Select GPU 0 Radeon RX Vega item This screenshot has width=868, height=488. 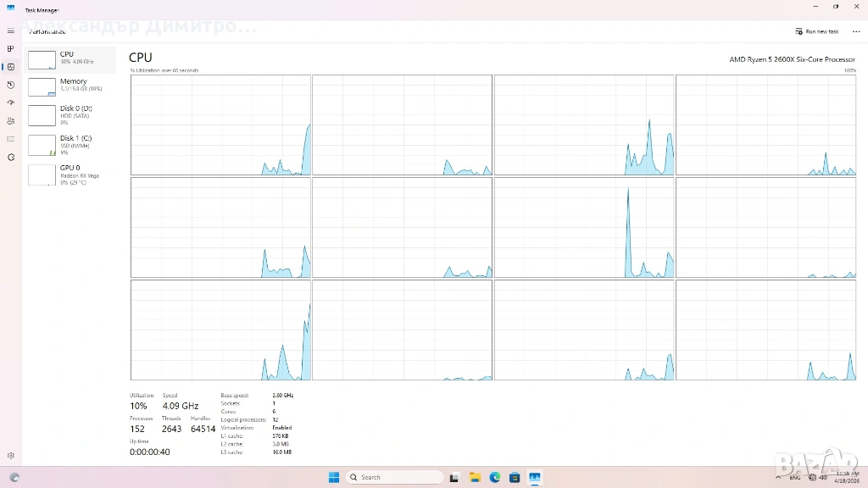click(x=71, y=175)
